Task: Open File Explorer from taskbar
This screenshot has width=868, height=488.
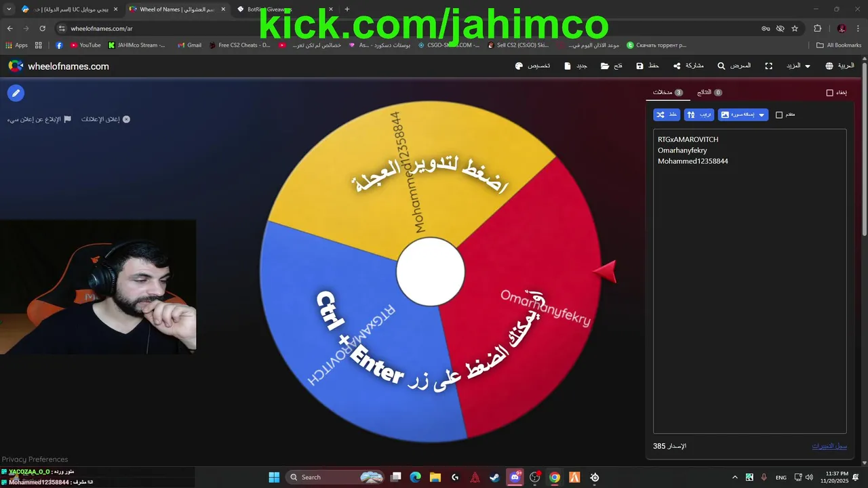Action: coord(435,477)
